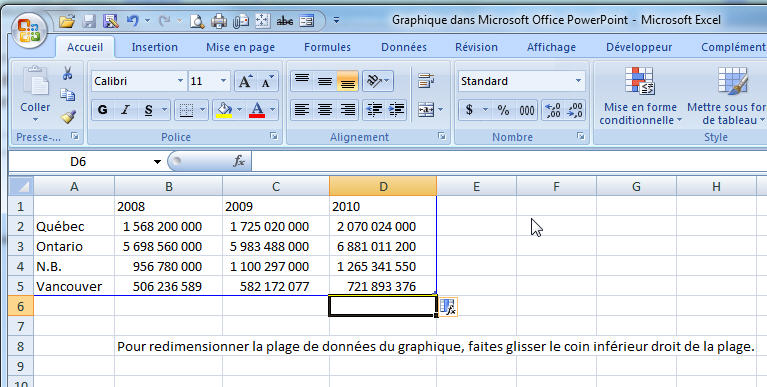Click the Save As icon with pencil
Viewport: 767px width, 387px height.
[111, 21]
